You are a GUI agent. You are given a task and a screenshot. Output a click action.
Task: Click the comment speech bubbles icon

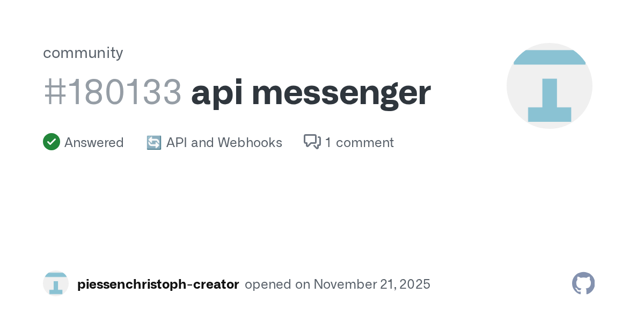coord(312,142)
